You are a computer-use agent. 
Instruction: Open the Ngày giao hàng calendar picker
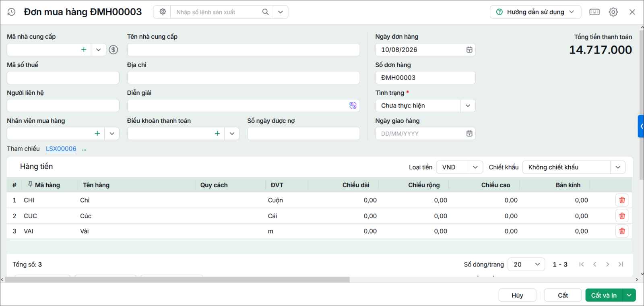tap(469, 133)
